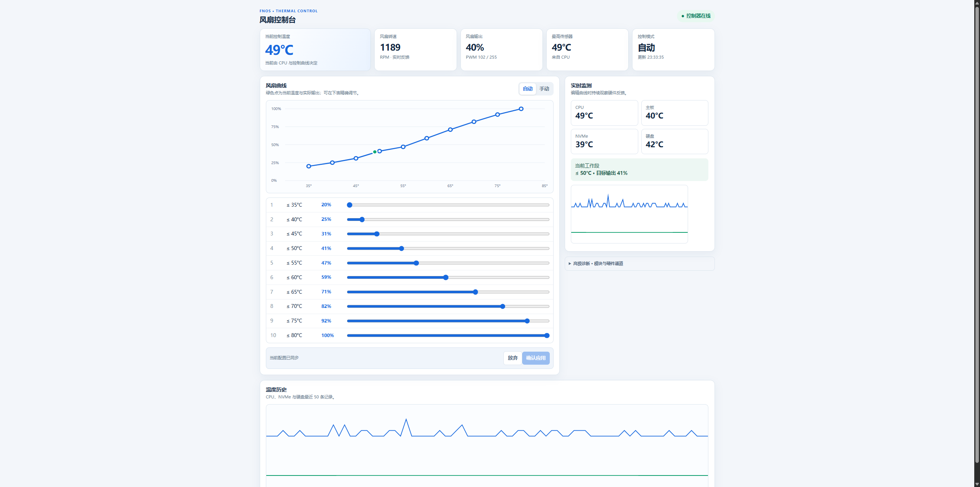The height and width of the screenshot is (487, 980).
Task: Click the 硬盘 42°C sensor card
Action: pyautogui.click(x=674, y=141)
